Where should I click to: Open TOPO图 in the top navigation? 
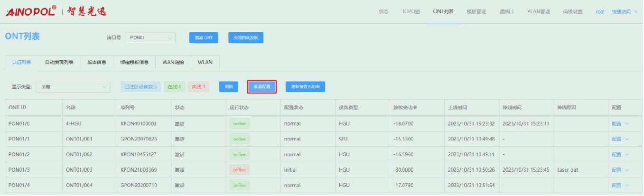tap(408, 11)
